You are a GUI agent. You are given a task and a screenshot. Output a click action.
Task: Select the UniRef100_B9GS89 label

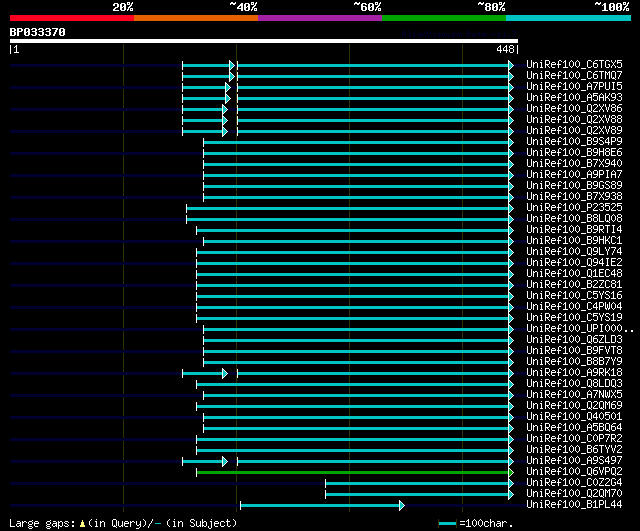pyautogui.click(x=574, y=186)
